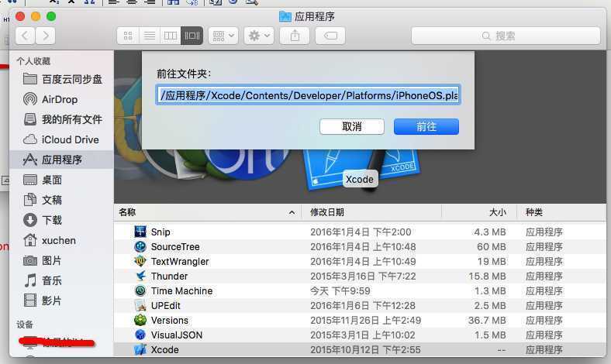Go back with the Finder back arrow
Viewport: 611px width, 364px height.
point(26,36)
